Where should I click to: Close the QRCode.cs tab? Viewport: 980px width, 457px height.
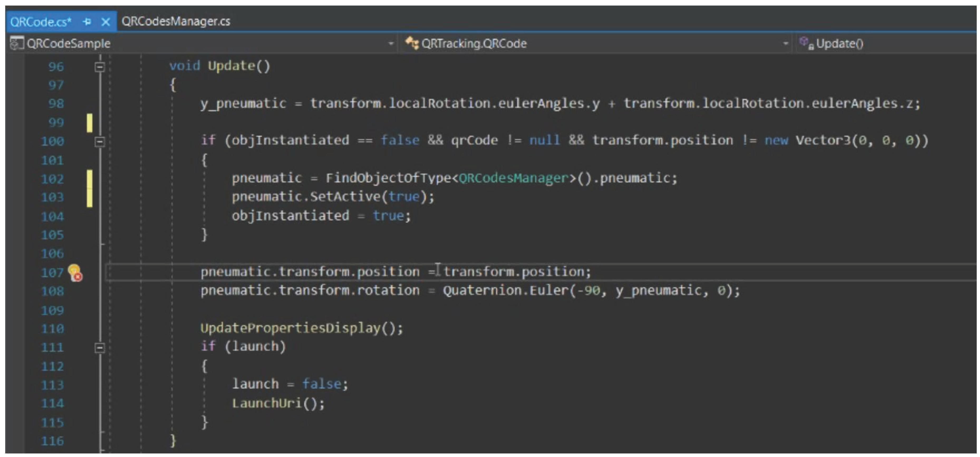point(105,22)
